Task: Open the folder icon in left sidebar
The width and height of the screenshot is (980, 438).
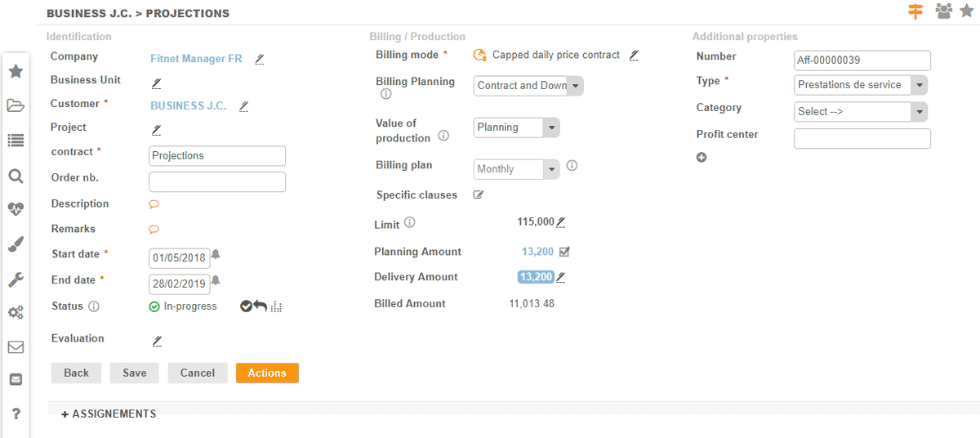Action: point(16,105)
